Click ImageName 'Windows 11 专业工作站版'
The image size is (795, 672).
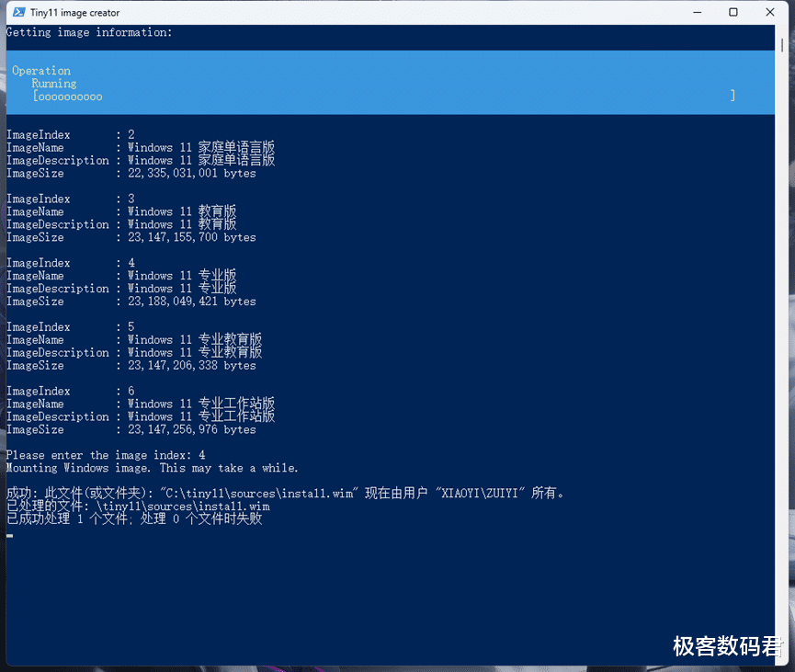tap(200, 404)
